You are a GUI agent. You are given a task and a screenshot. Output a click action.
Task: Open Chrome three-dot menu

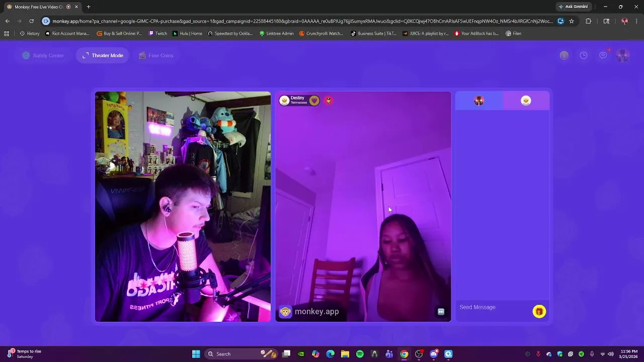pos(637,21)
